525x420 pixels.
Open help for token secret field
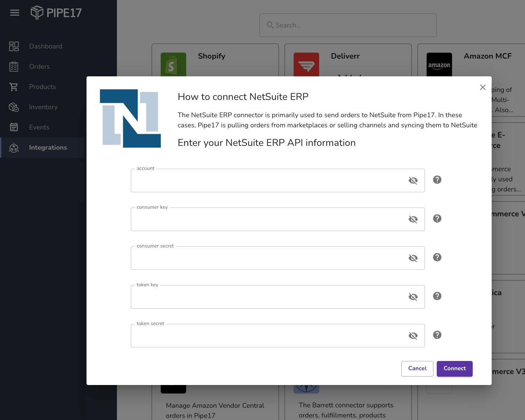[437, 335]
